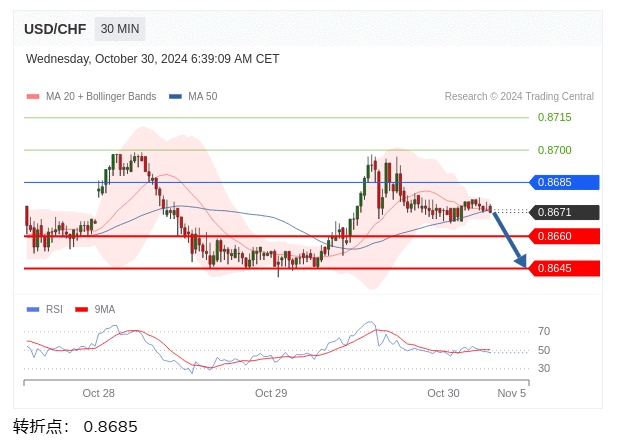Click the blue MA 50 legend swatch
Viewport: 628px width, 445px height.
tap(175, 97)
